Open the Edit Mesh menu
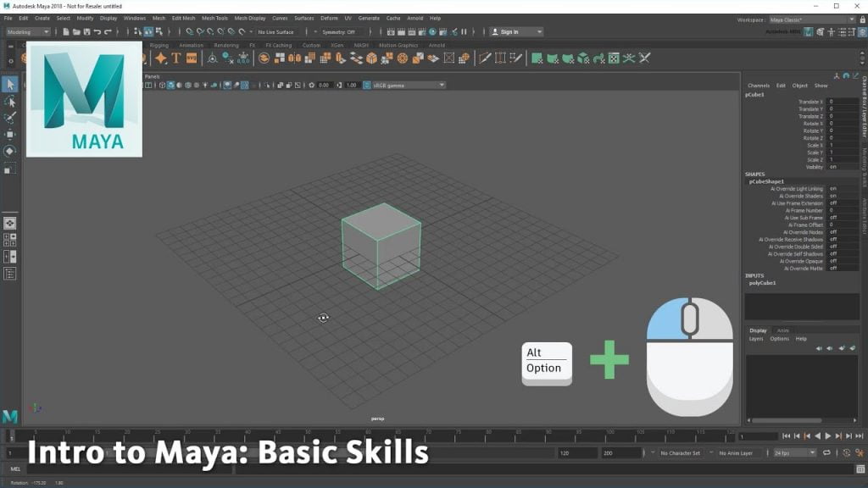This screenshot has height=488, width=868. tap(183, 19)
